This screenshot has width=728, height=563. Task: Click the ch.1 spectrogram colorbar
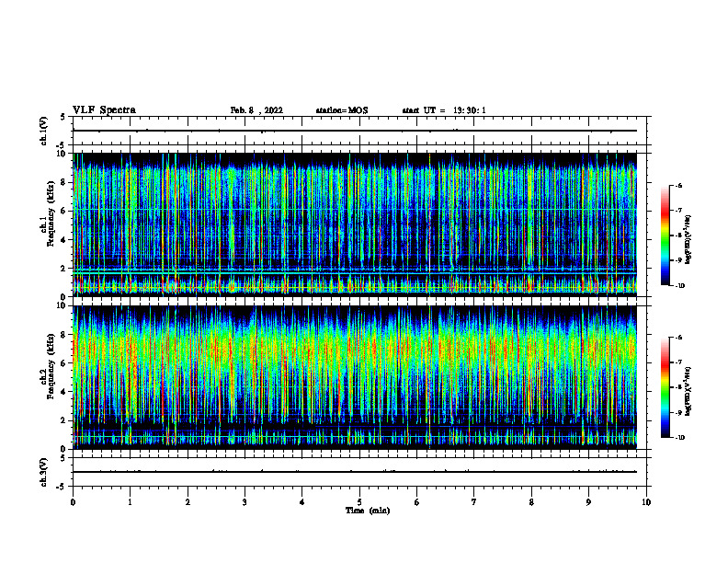tap(665, 236)
